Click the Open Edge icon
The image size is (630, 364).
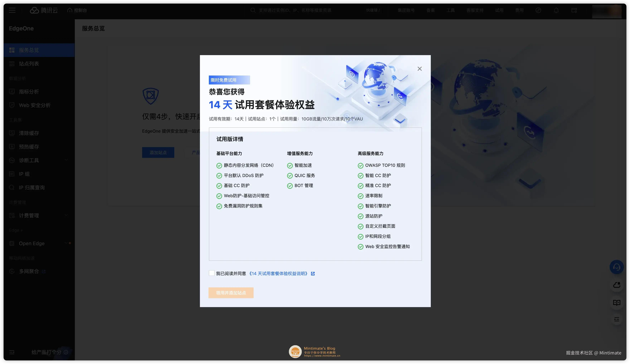(x=12, y=243)
